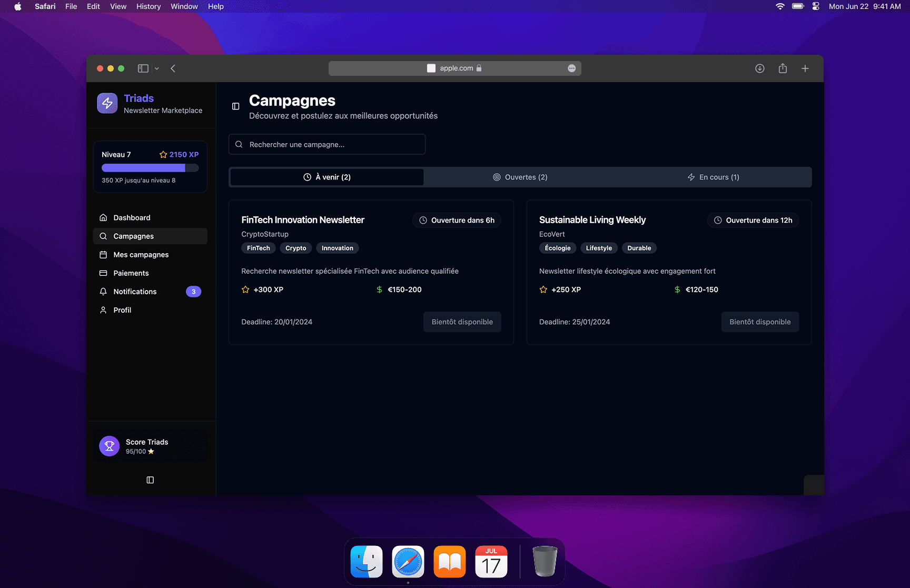Open page options via ellipsis in address bar

coord(571,68)
